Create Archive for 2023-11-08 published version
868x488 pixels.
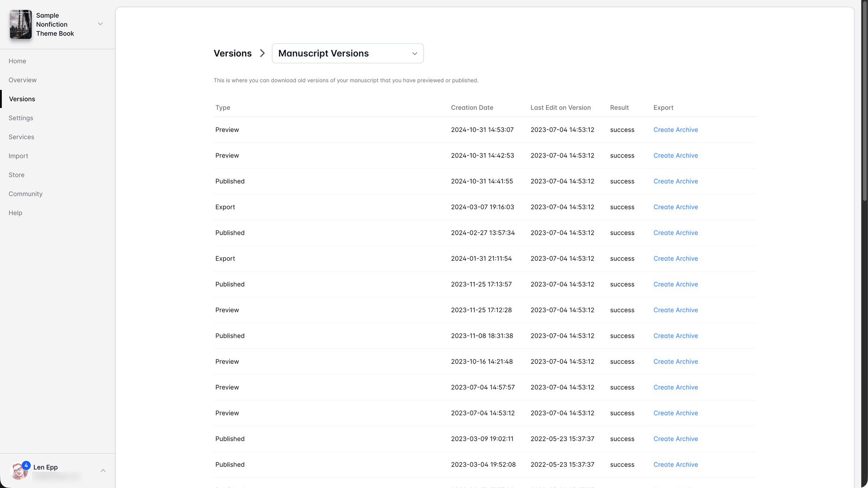[x=675, y=336]
